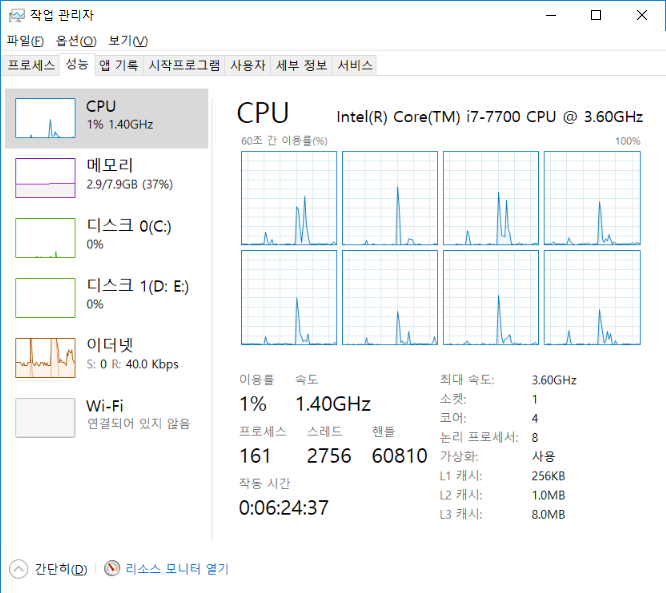Open the 옵션(O) menu

click(x=76, y=41)
